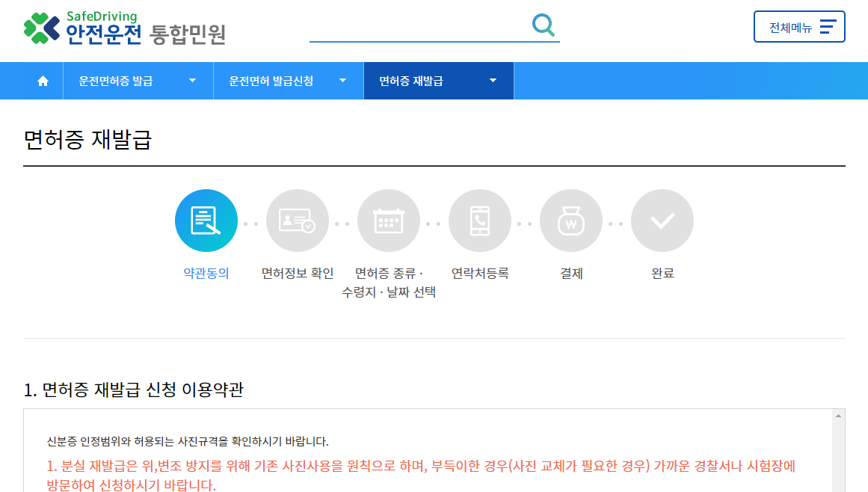Click the hamburger icon inside 전체메뉴 button
The image size is (868, 492).
pyautogui.click(x=827, y=25)
